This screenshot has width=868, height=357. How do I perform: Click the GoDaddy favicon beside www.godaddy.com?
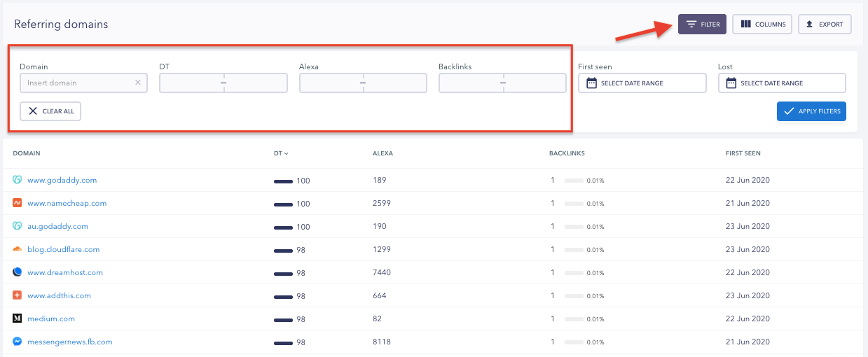click(x=18, y=180)
